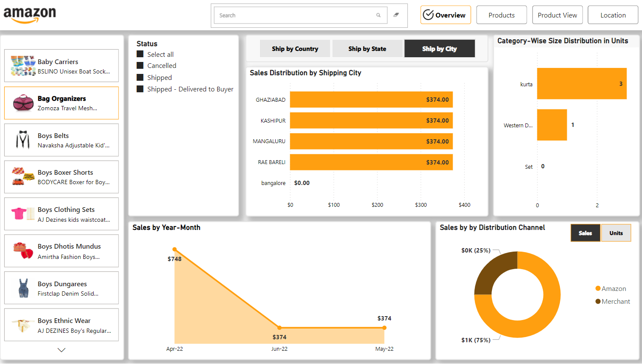Click the Boys Clothing Sets image
642x364 pixels.
click(x=23, y=213)
